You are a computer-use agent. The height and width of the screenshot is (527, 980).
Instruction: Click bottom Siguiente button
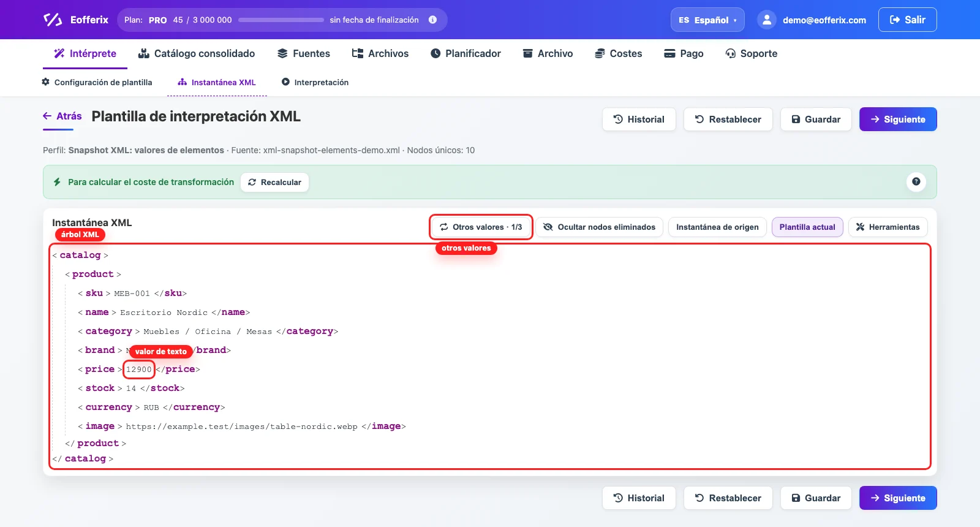click(898, 498)
